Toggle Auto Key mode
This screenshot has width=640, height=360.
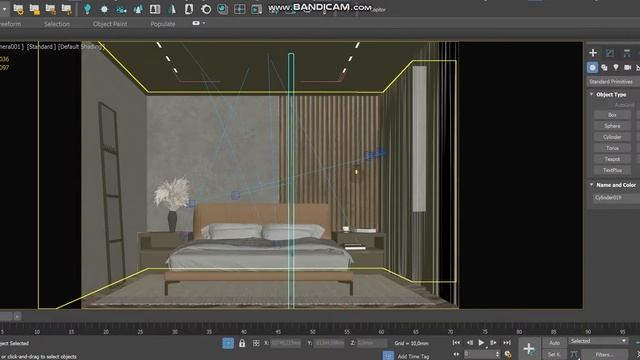point(554,343)
